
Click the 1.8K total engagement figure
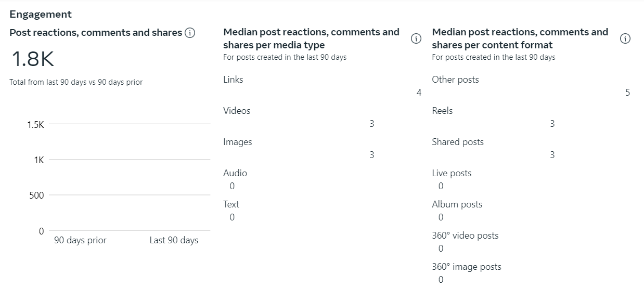tap(33, 59)
